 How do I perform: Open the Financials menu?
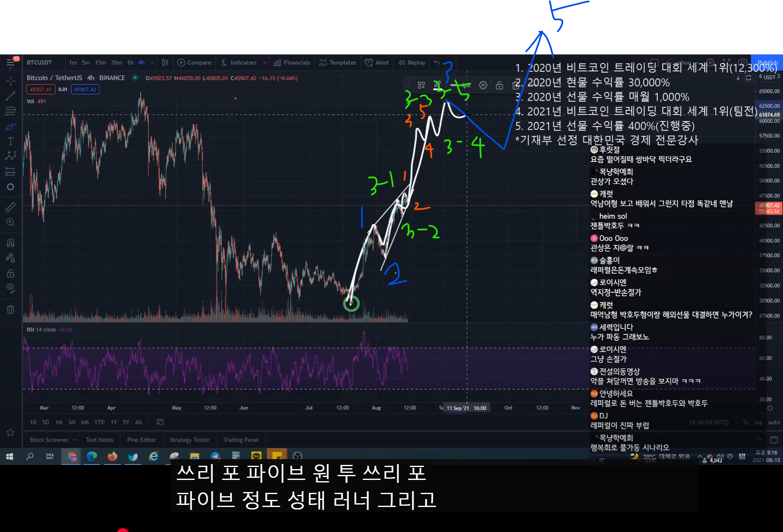pyautogui.click(x=292, y=62)
